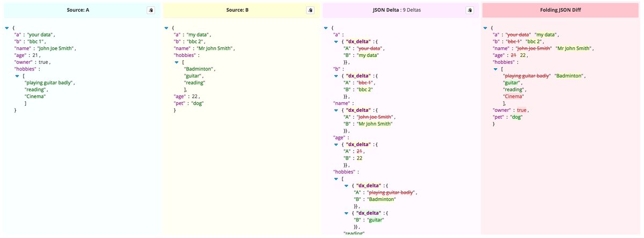644x238 pixels.
Task: Click "Cinema" in Source A hobbies
Action: [35, 97]
